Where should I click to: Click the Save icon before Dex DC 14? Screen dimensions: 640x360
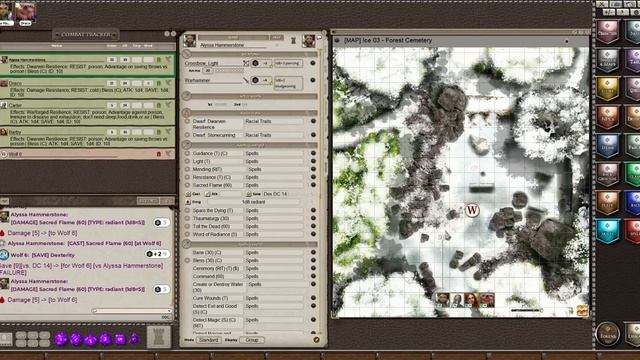coord(249,194)
